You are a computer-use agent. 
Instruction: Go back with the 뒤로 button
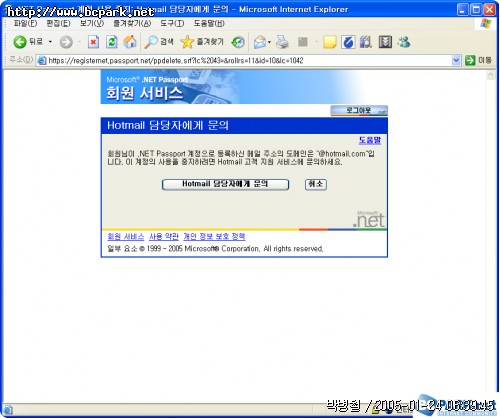28,42
